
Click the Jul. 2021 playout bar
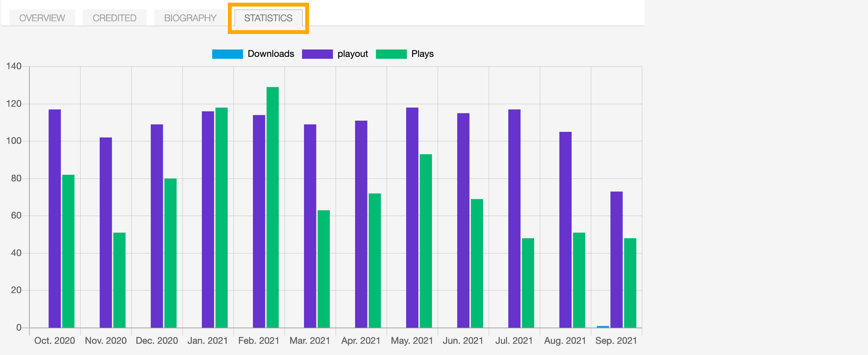coord(514,218)
